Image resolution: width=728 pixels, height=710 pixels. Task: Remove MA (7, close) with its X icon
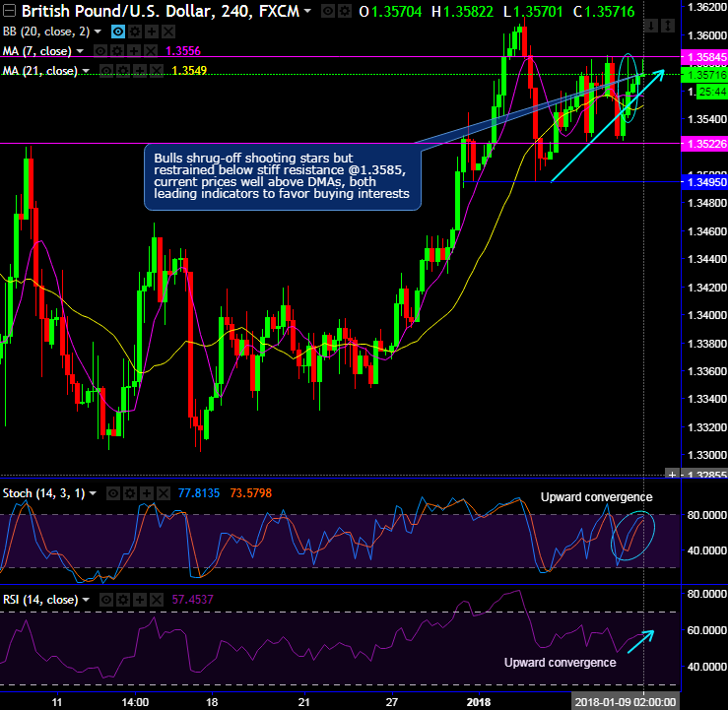click(151, 51)
